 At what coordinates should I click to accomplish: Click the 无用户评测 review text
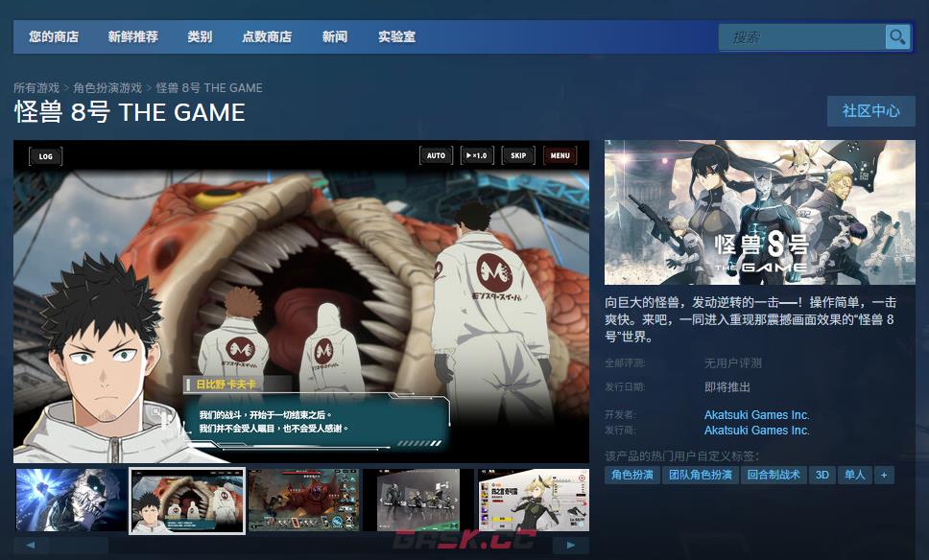(733, 362)
